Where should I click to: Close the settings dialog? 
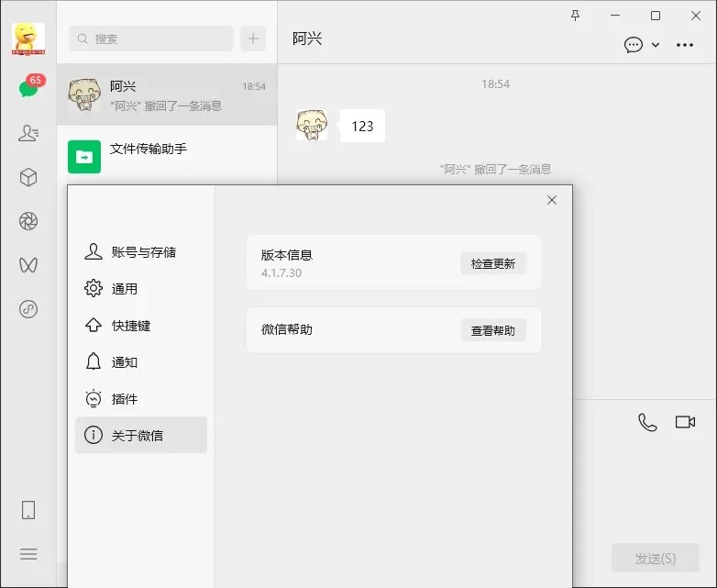point(552,200)
